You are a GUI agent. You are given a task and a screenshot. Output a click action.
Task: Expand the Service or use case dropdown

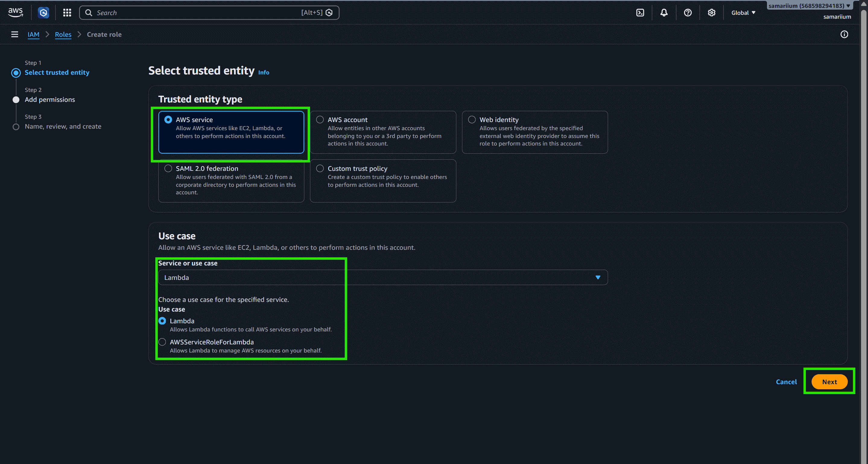click(x=383, y=277)
